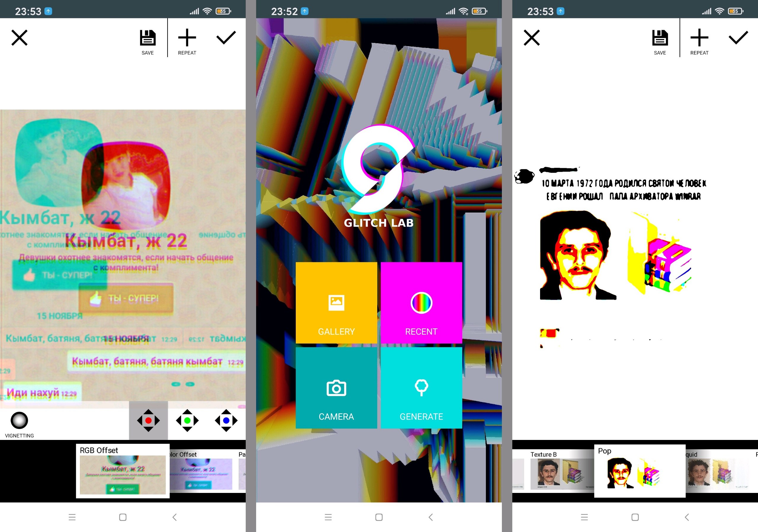Choose the RGB Offset effect thumbnail
Screen dimensions: 758x532
click(x=123, y=471)
